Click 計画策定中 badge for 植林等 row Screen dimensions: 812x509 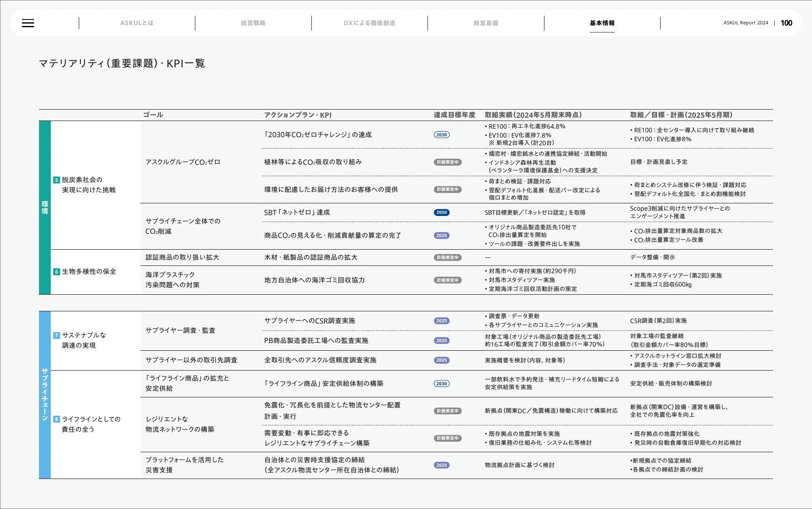(447, 162)
